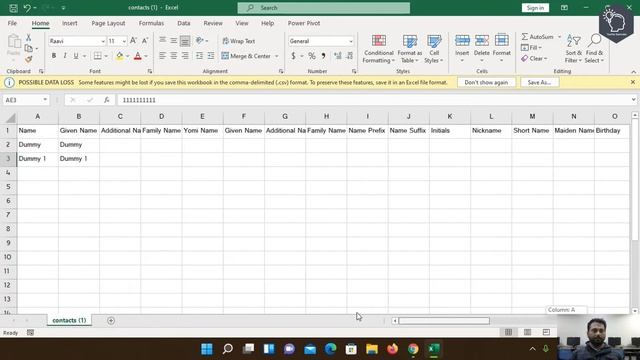Apply Accounting dollar format
The height and width of the screenshot is (360, 640).
coord(293,56)
